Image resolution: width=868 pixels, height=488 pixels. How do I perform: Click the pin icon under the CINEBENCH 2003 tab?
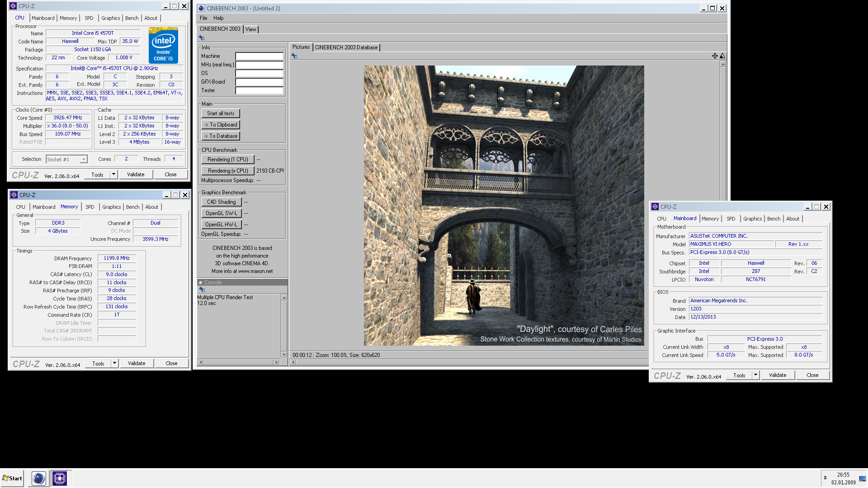202,38
